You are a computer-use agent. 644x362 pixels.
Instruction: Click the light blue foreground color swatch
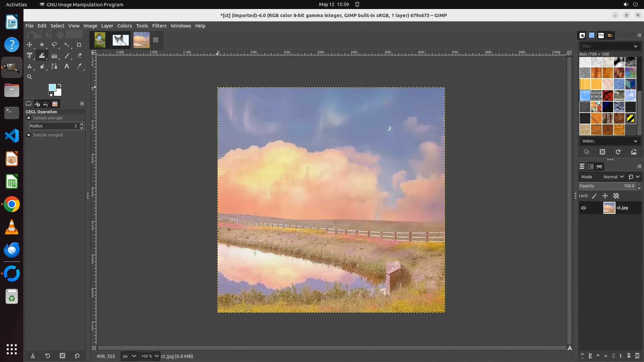tap(52, 87)
